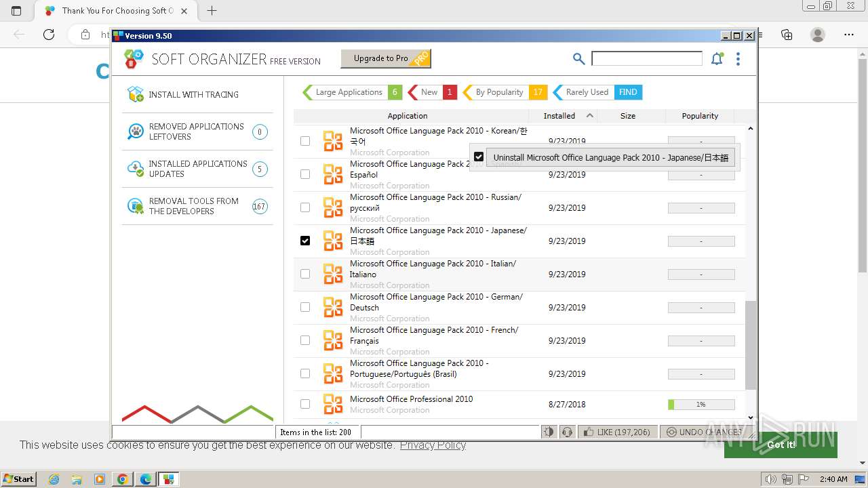Toggle the dark theme icon in status bar
Viewport: 868px width, 488px height.
coord(549,432)
